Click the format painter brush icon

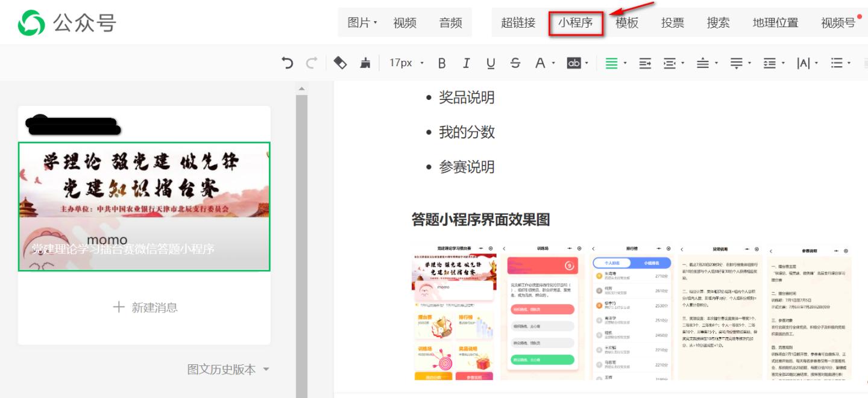365,63
